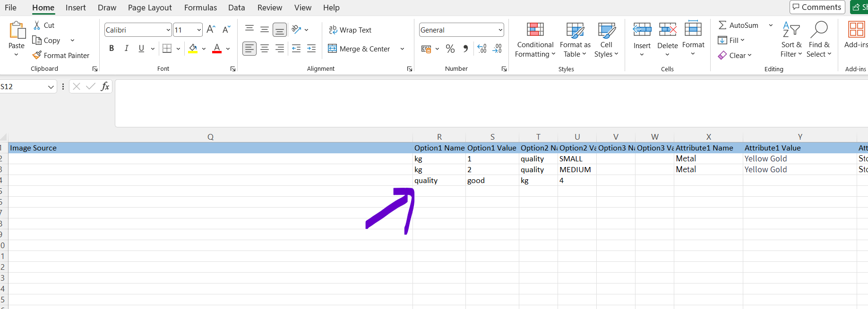Toggle Italic formatting
The height and width of the screenshot is (309, 868).
(x=126, y=48)
